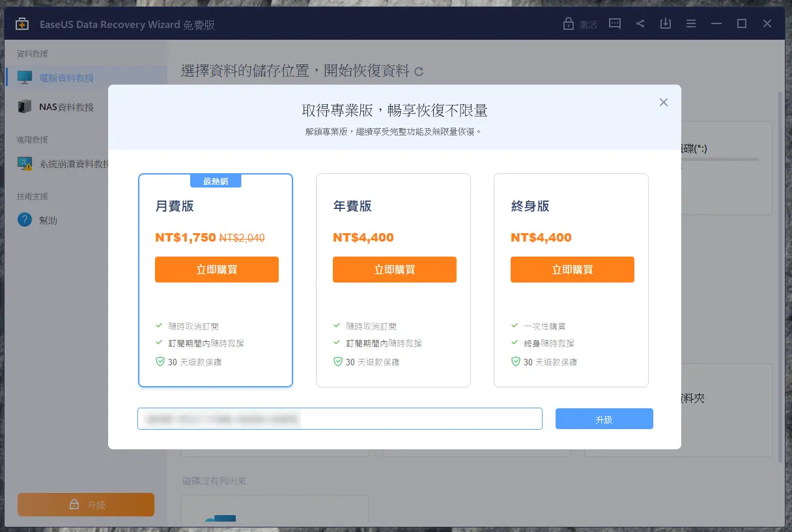
Task: Click the main window vertical scrollbar
Action: (x=780, y=277)
